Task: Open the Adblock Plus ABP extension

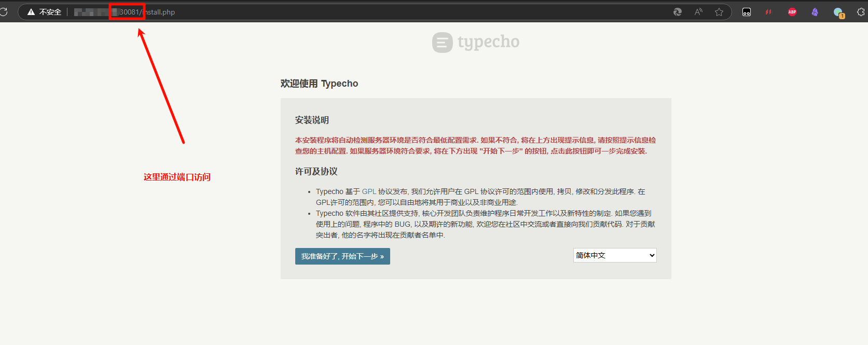Action: [792, 12]
